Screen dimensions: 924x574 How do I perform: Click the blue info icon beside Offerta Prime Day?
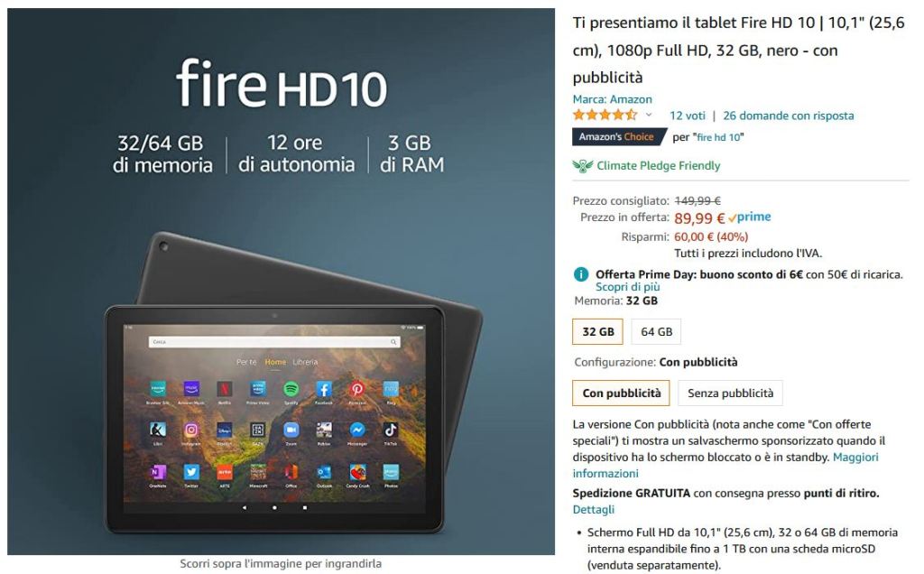[x=581, y=274]
